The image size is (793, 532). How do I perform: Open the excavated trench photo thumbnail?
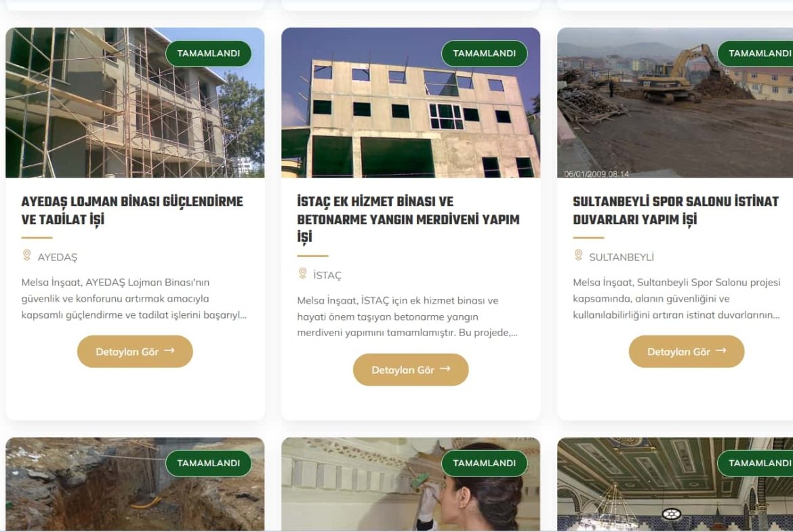point(135,484)
